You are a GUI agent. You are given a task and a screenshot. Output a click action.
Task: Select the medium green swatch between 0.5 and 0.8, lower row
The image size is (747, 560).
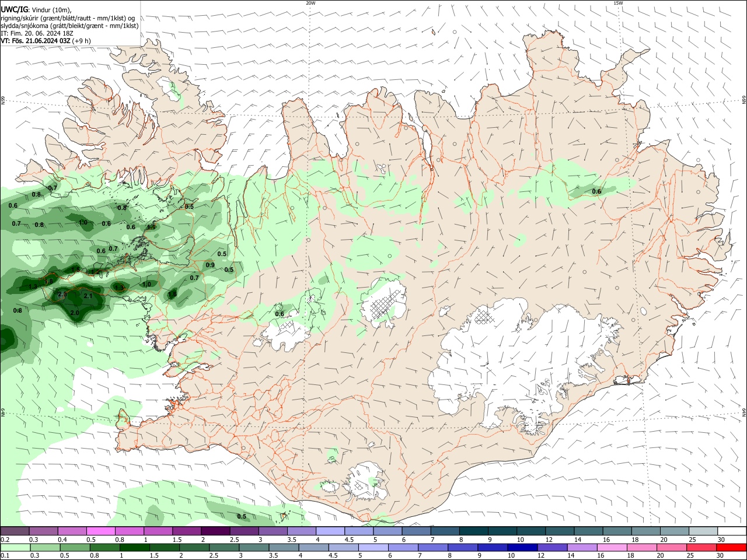coord(75,547)
